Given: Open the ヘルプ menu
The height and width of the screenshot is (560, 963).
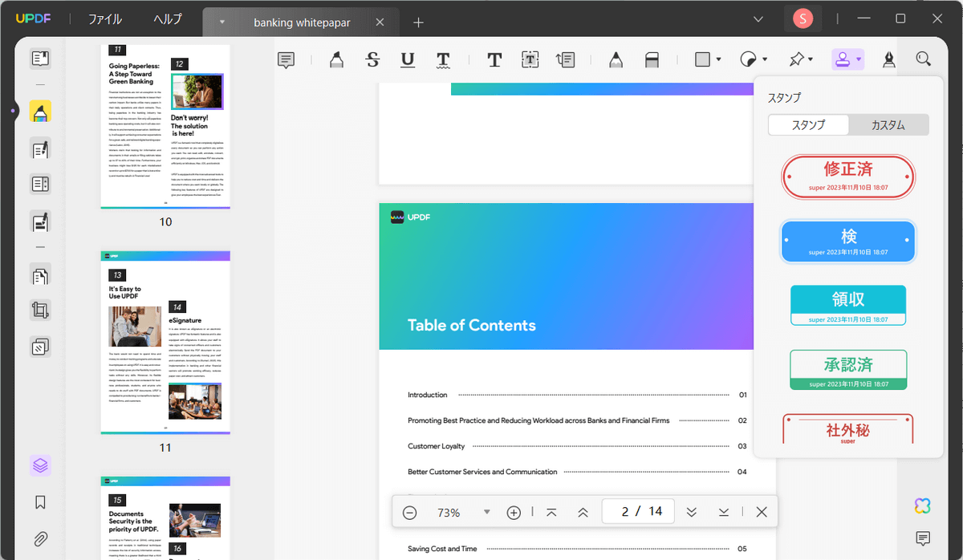Looking at the screenshot, I should 168,19.
